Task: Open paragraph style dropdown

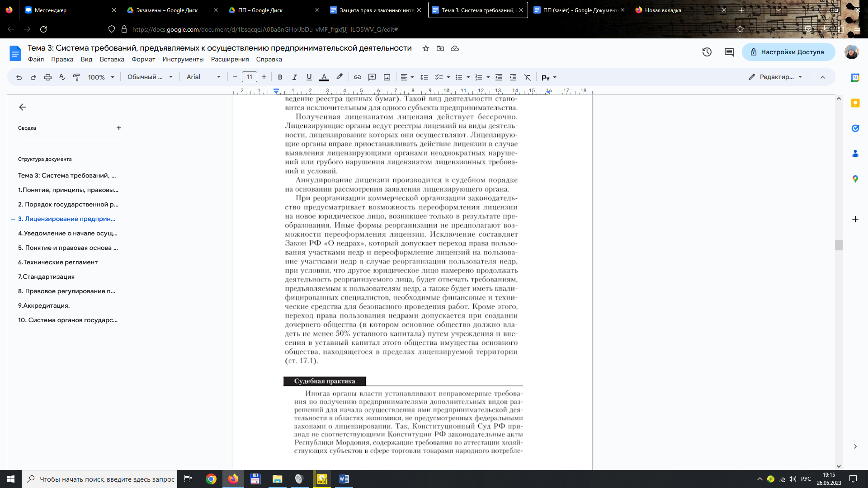Action: 150,77
